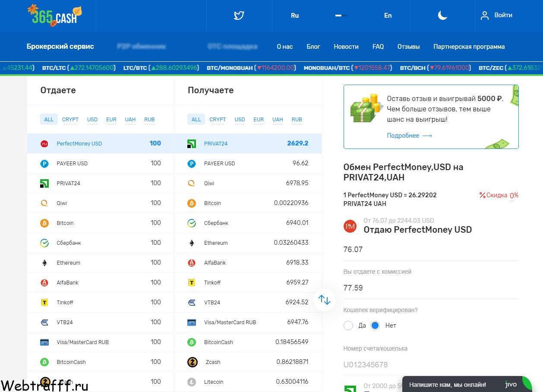
Task: Open the Блог page
Action: pyautogui.click(x=313, y=47)
